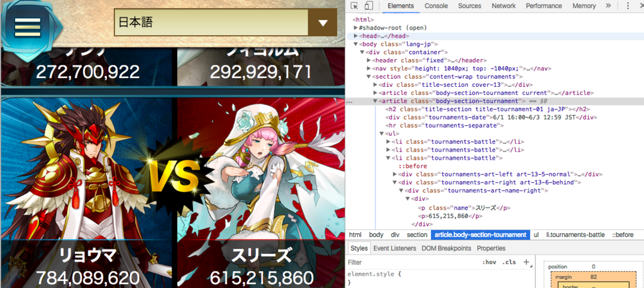The height and width of the screenshot is (288, 644).
Task: Open the Memory tab
Action: point(584,6)
